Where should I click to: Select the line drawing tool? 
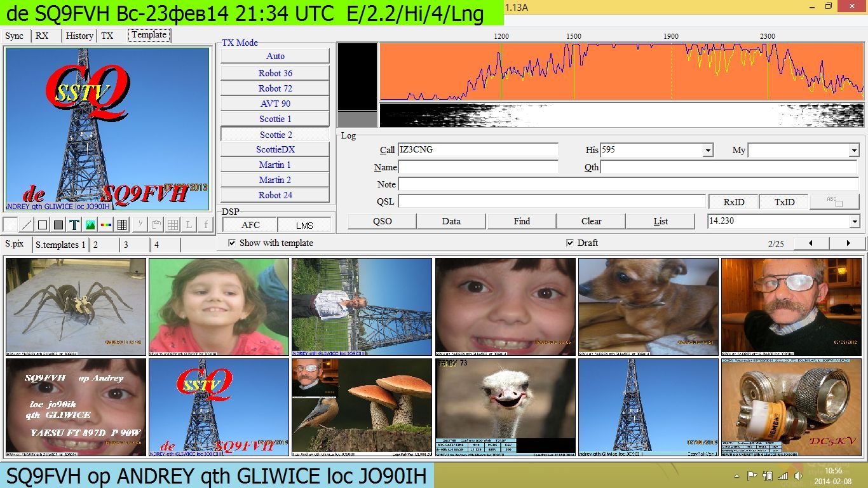tap(27, 224)
